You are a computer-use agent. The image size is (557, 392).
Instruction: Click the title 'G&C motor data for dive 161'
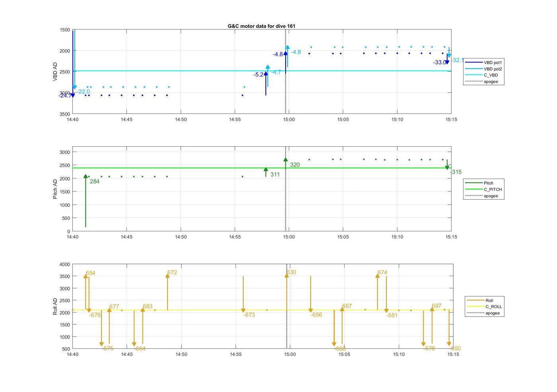point(261,26)
